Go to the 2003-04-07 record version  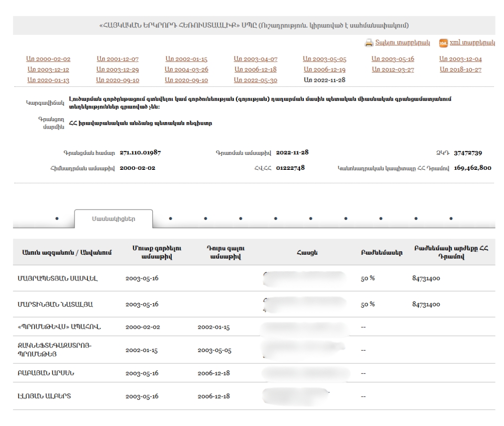click(x=255, y=60)
